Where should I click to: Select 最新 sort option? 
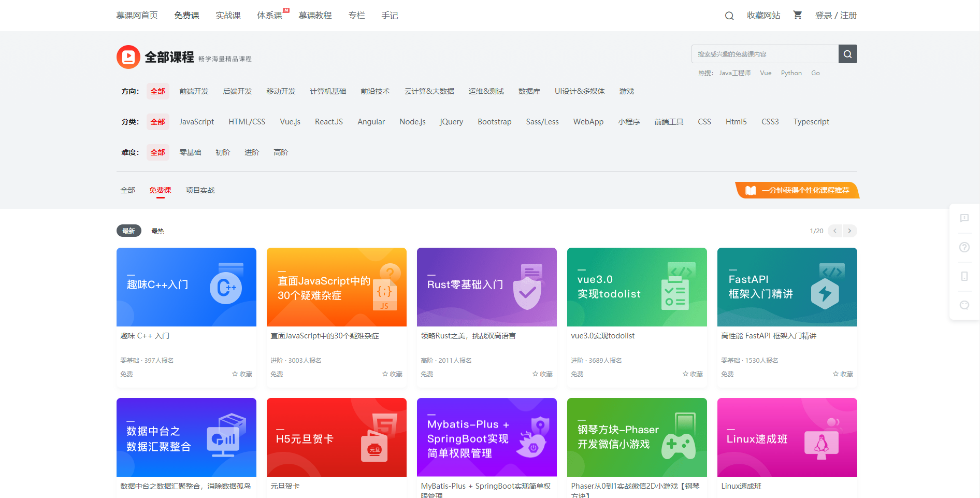pos(129,231)
